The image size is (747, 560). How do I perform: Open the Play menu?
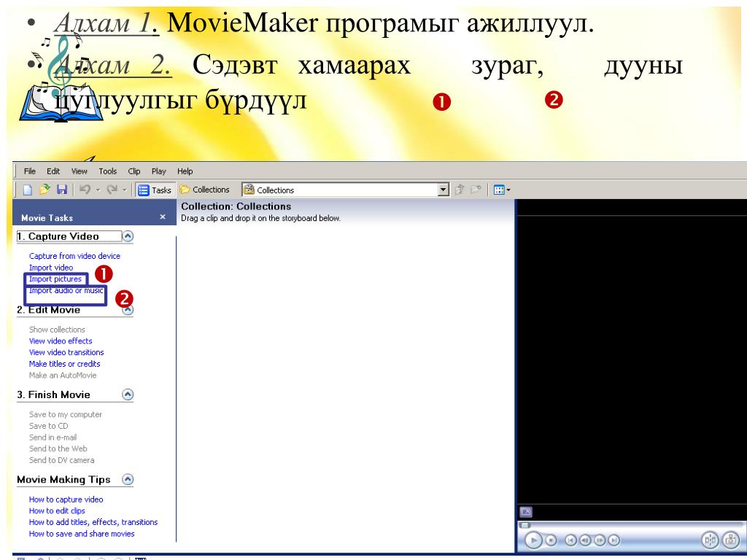[x=158, y=171]
